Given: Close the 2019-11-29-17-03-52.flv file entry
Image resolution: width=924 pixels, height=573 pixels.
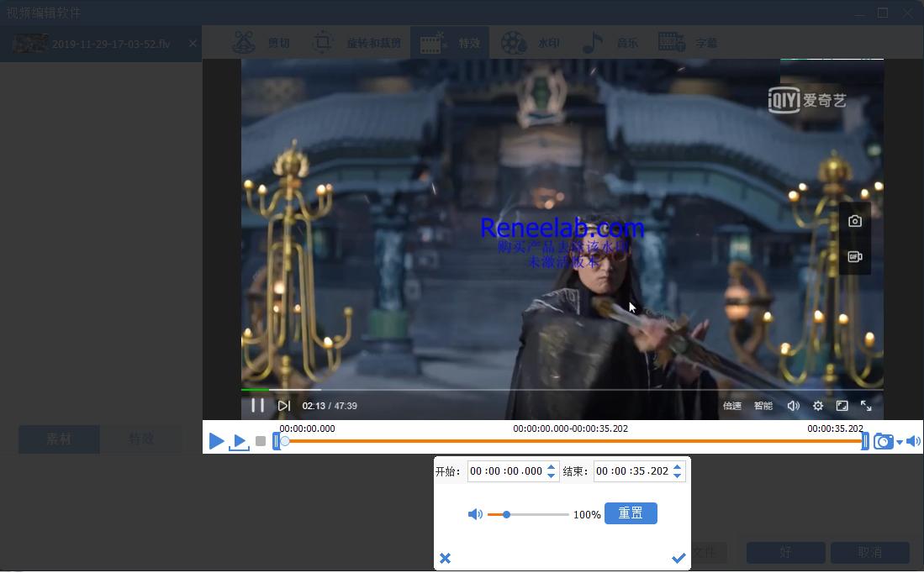Looking at the screenshot, I should (193, 44).
